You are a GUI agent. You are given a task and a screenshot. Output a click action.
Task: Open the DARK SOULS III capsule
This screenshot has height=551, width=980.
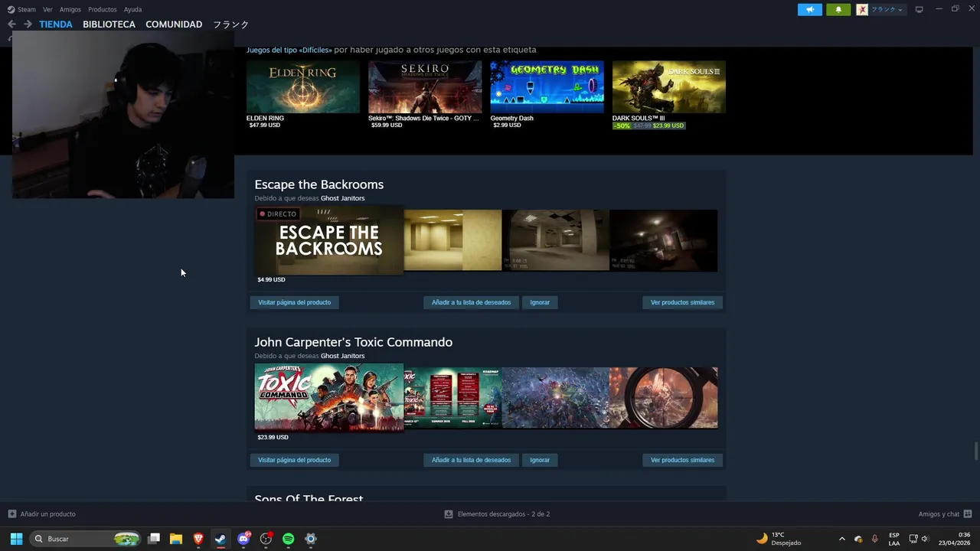668,87
